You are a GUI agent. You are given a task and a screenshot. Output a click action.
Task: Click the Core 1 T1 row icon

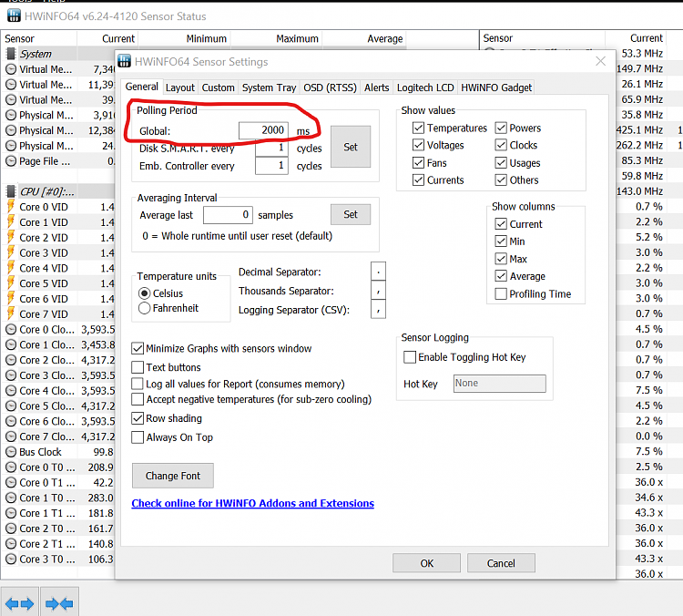coord(11,513)
